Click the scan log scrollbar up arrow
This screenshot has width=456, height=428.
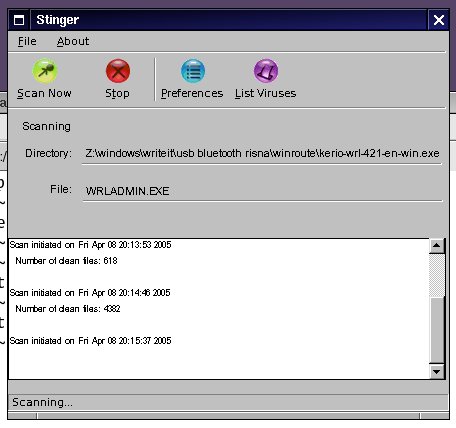(x=436, y=246)
